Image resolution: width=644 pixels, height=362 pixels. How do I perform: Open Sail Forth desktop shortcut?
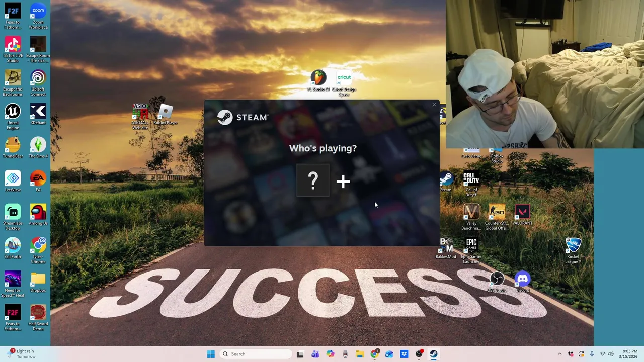coord(13,248)
